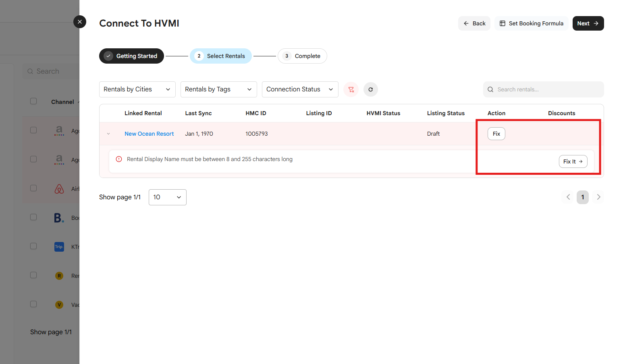Click the rental display name error message
The width and height of the screenshot is (623, 364).
coord(210,159)
